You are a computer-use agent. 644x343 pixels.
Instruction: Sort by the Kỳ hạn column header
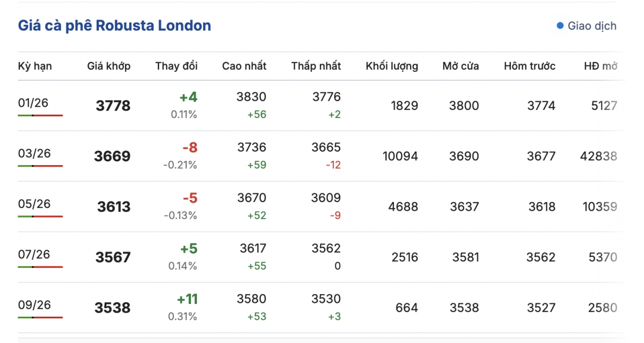35,66
